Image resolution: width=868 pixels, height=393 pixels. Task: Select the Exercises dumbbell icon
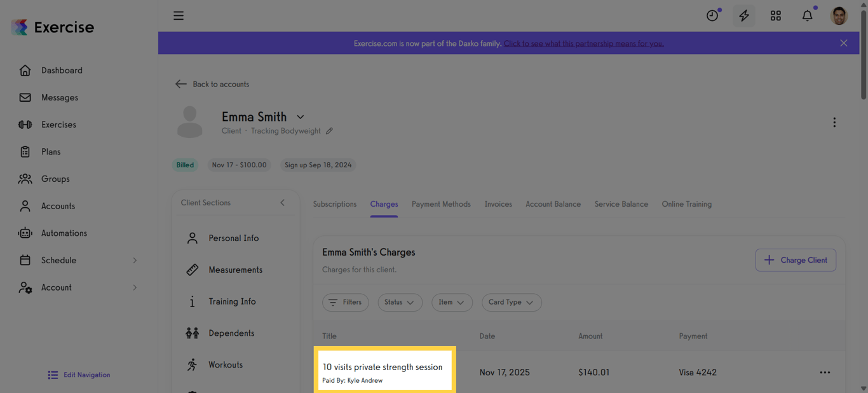pos(25,124)
